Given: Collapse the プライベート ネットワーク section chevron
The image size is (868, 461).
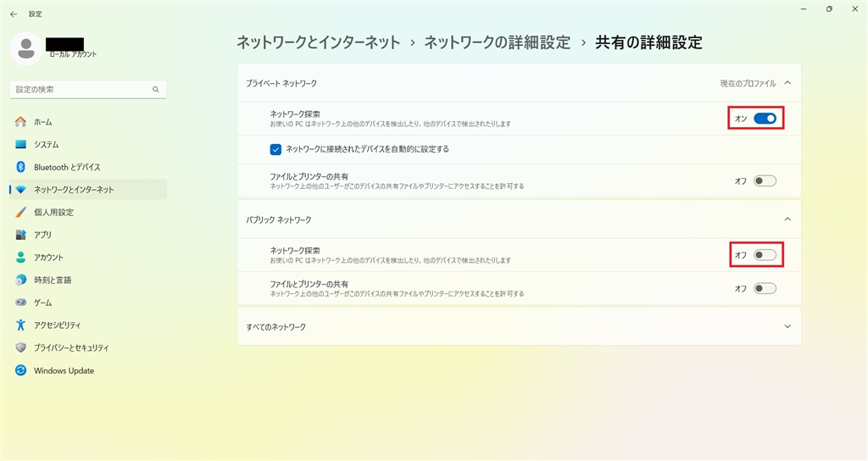Looking at the screenshot, I should 787,83.
